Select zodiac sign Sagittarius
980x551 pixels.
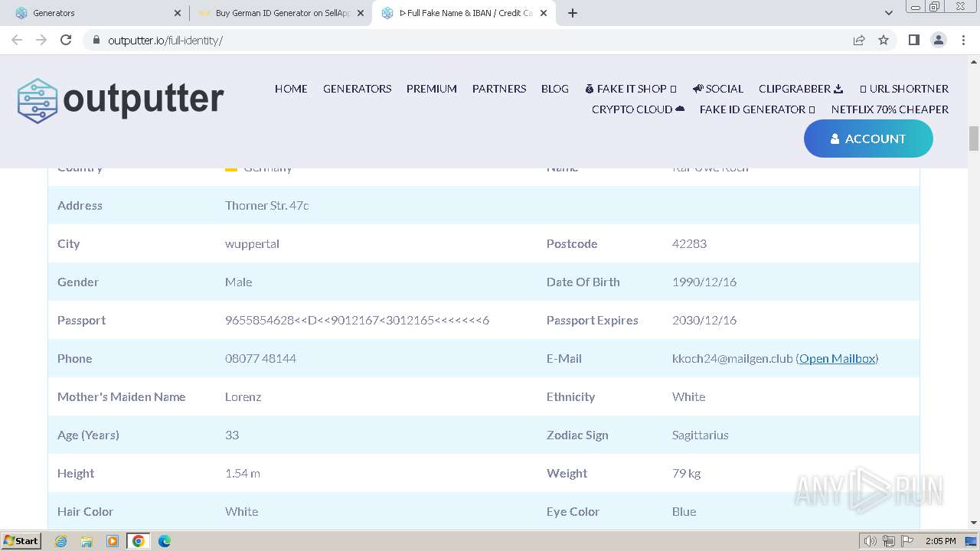point(700,435)
